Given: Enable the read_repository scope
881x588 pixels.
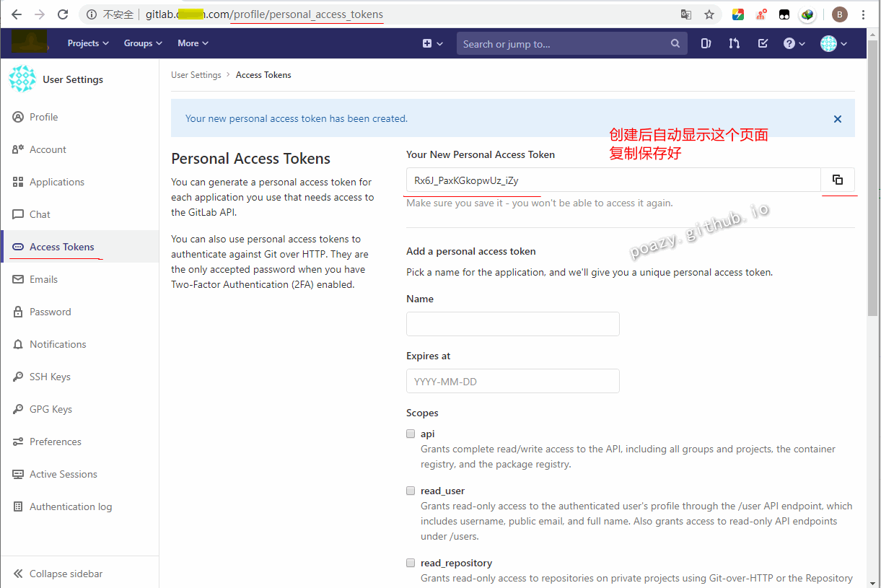Looking at the screenshot, I should pyautogui.click(x=410, y=563).
